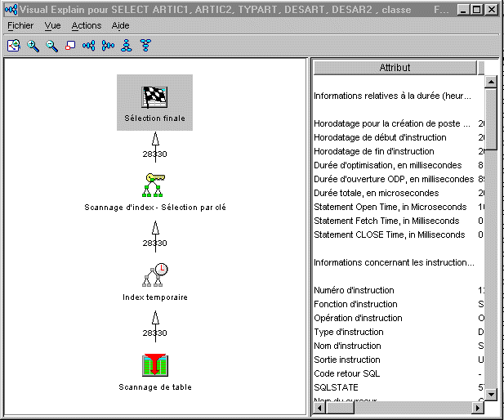Select SQLSTATE row

coord(399,387)
